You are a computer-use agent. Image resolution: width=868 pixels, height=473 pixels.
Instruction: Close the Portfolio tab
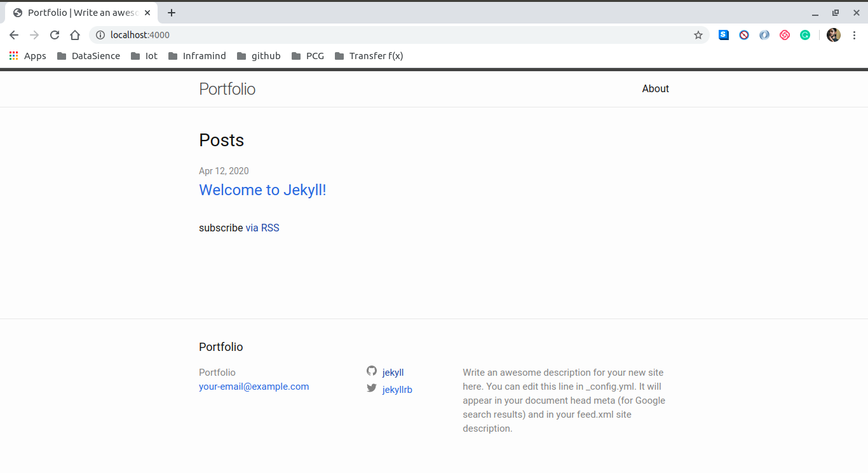click(147, 13)
